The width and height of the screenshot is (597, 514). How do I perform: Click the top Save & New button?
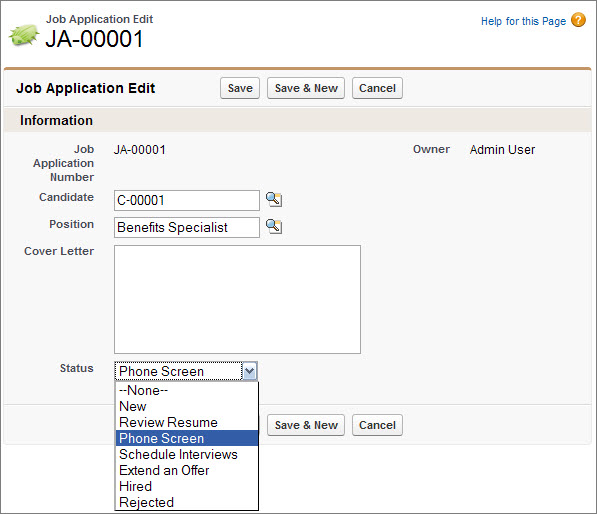tap(306, 88)
